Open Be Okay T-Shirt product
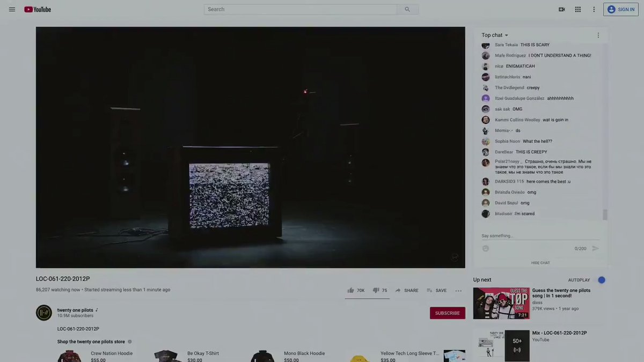 [x=203, y=353]
